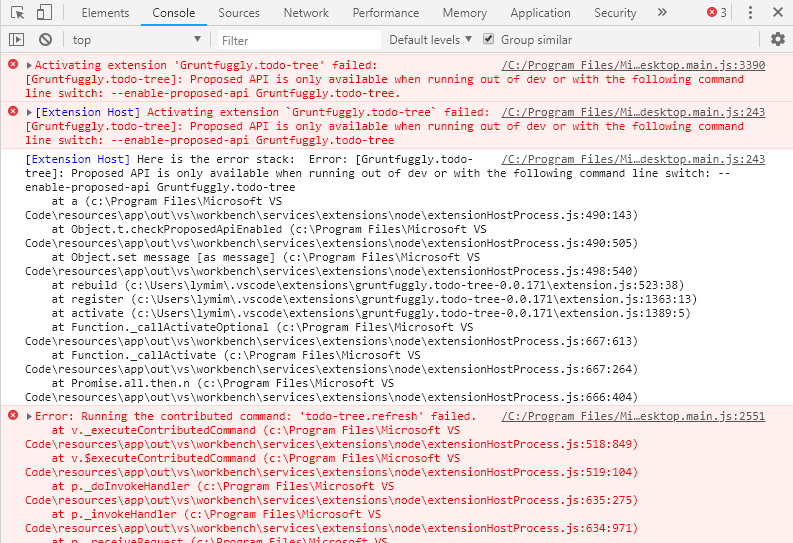This screenshot has height=543, width=793.
Task: Show the console sidebar panel icon
Action: 16,39
